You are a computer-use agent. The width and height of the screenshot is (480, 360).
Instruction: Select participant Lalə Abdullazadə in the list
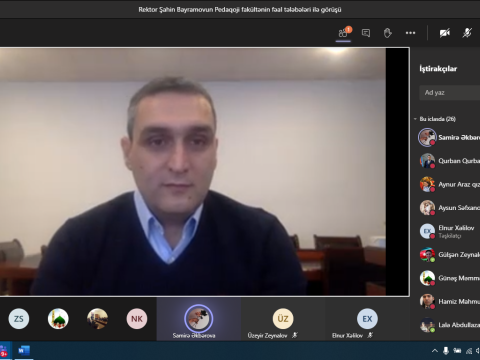pos(449,325)
